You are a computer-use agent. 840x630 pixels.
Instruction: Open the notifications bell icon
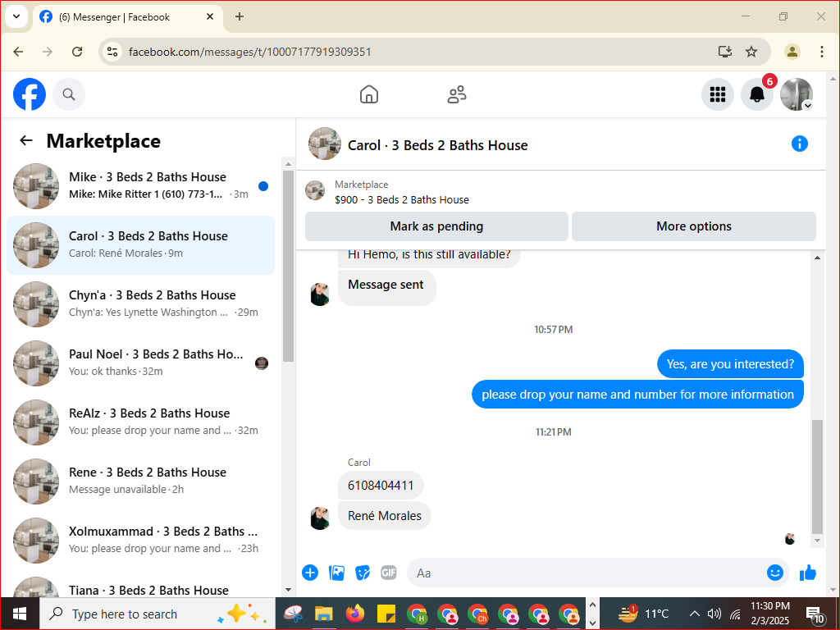(x=756, y=95)
